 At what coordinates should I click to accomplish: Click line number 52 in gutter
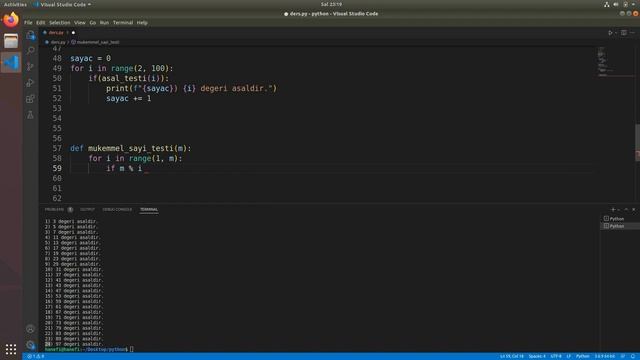coord(57,98)
